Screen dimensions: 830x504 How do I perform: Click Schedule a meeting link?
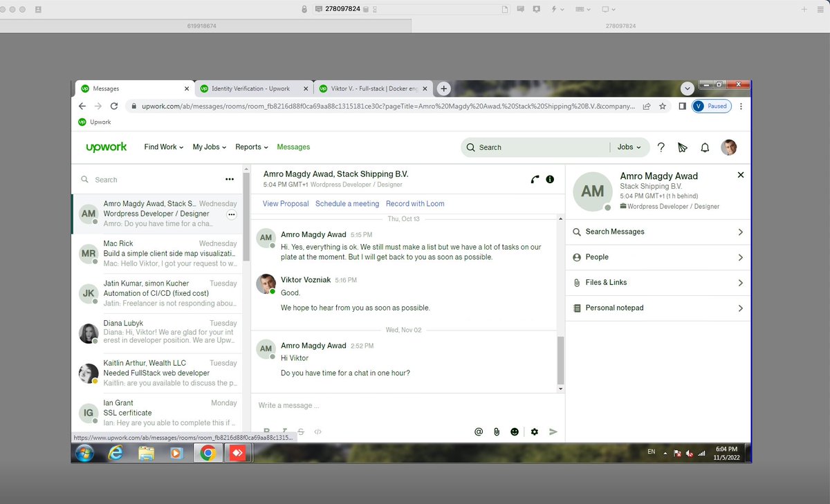click(x=347, y=204)
